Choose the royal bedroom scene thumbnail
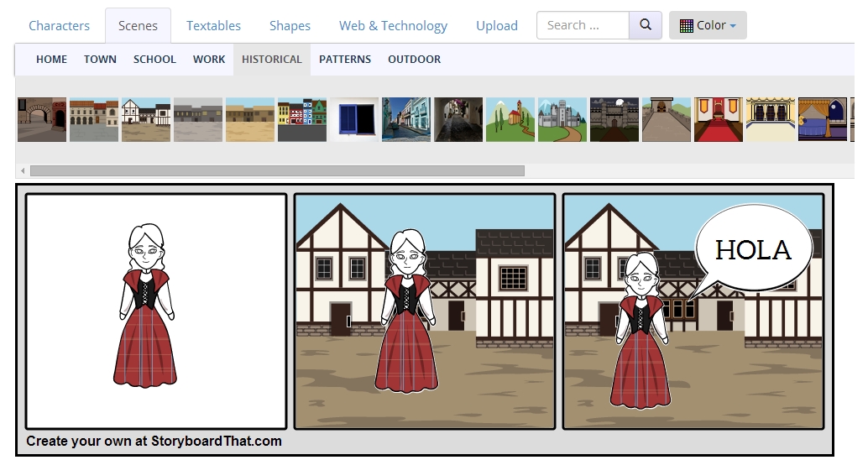This screenshot has width=868, height=460. pos(823,119)
